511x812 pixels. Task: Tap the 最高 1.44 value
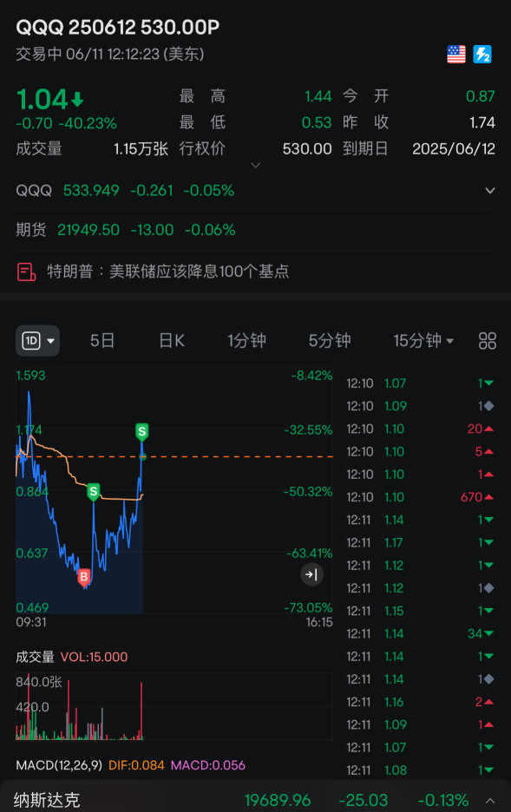pyautogui.click(x=318, y=96)
